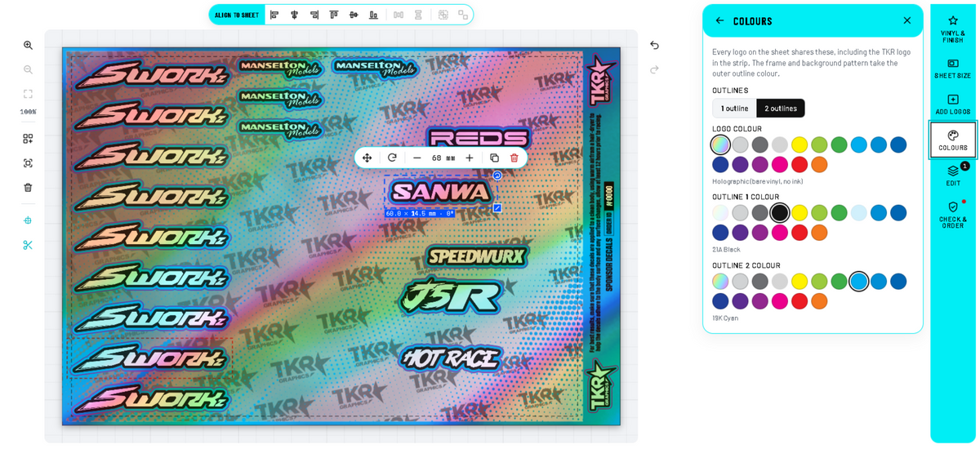Viewport: 980px width, 449px height.
Task: Decrease logo size with minus button
Action: coord(417,158)
